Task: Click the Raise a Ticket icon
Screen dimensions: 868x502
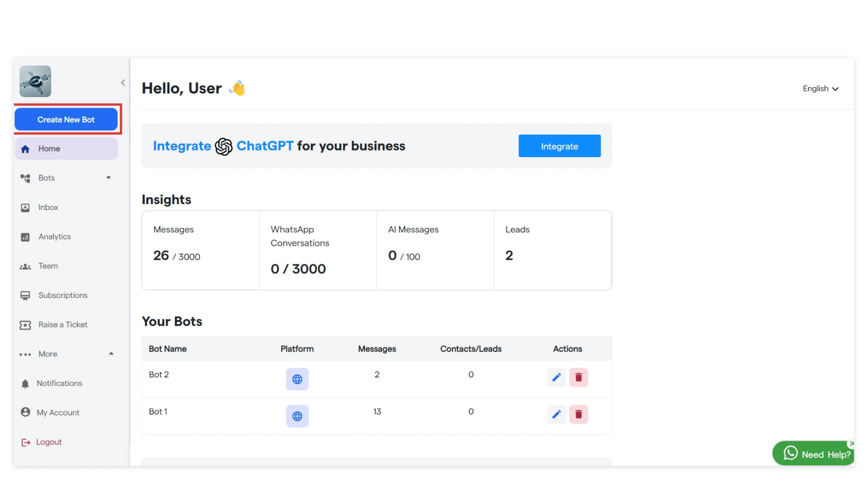Action: 26,325
